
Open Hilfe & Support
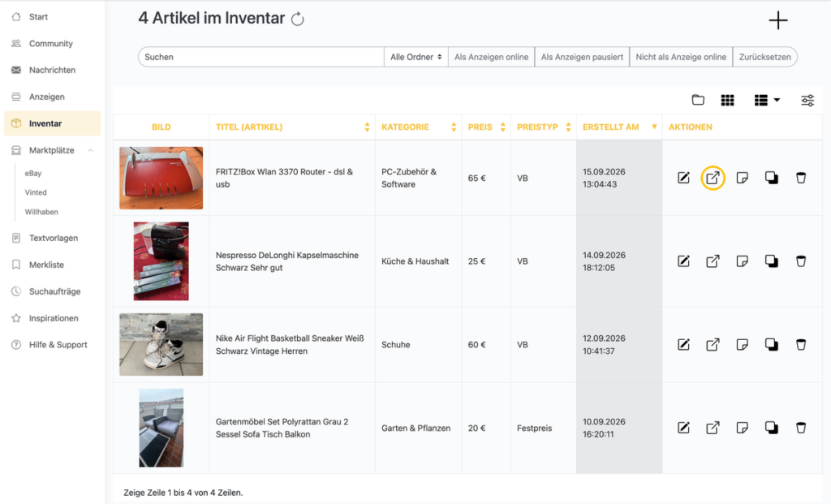click(52, 344)
